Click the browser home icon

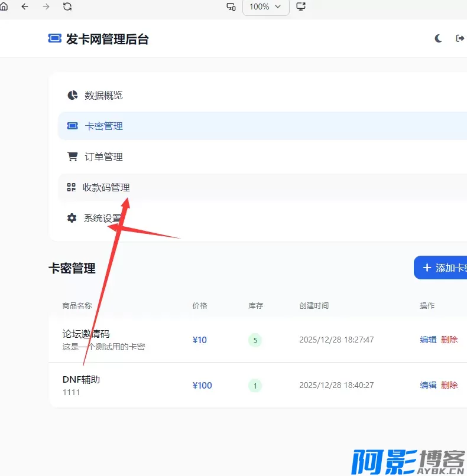[x=4, y=6]
